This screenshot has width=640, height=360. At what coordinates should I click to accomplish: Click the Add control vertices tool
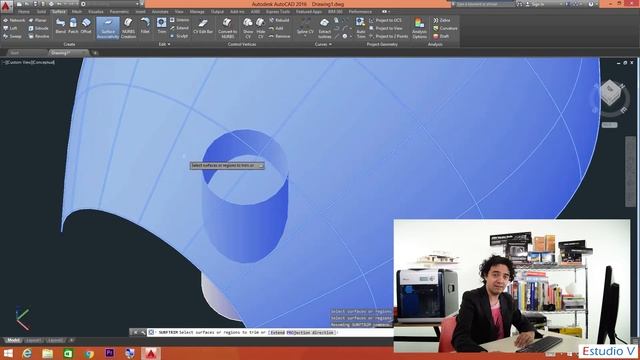coord(276,28)
